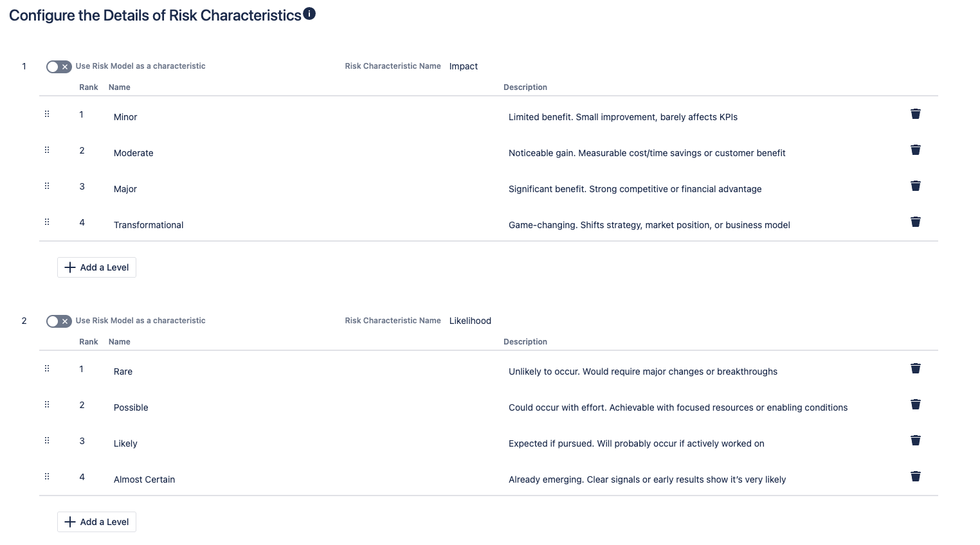The height and width of the screenshot is (545, 980).
Task: Click the drag handle of Possible row
Action: click(x=47, y=404)
